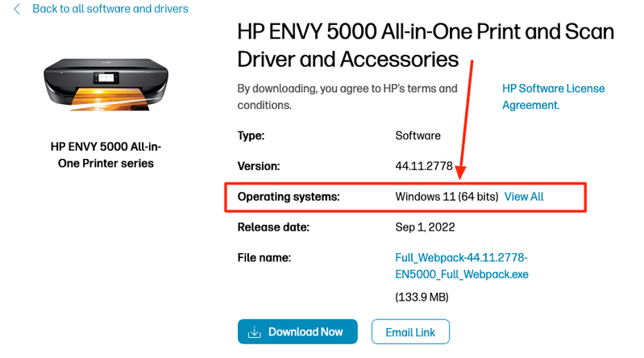Open the HP Software License Agreement link
644x358 pixels.
click(x=553, y=97)
